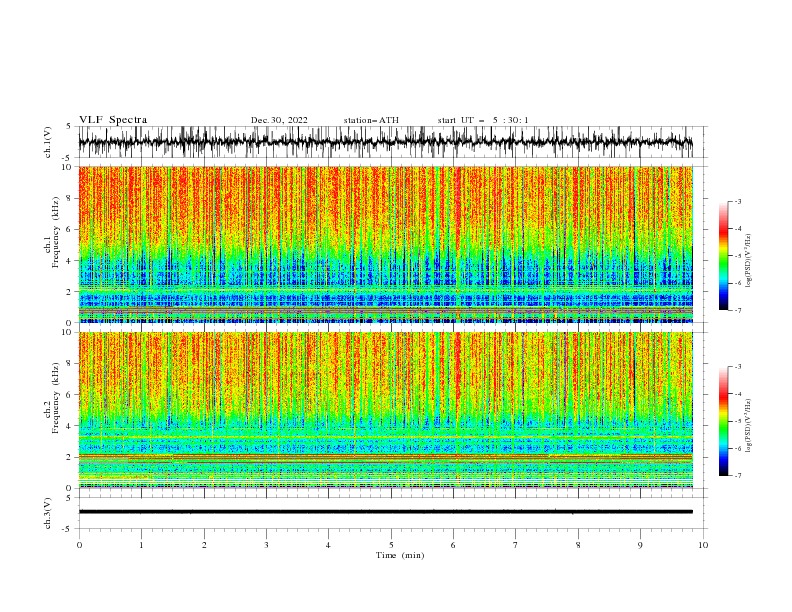The height and width of the screenshot is (612, 792).
Task: Click time axis tick label "8"
Action: click(x=578, y=545)
